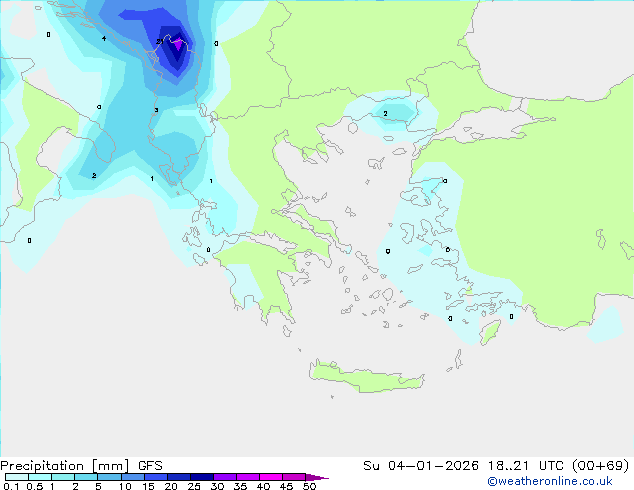Click the '2' value over southern Italy
Viewport: 634px width, 490px height.
pyautogui.click(x=94, y=175)
